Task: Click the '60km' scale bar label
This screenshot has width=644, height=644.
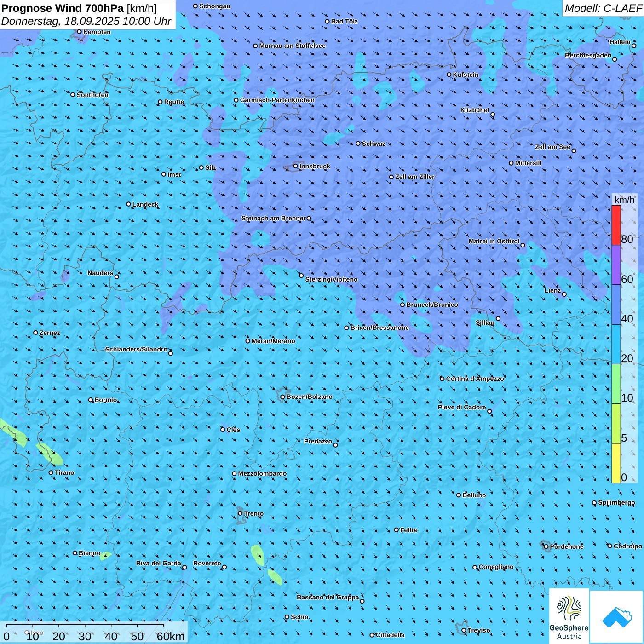Action: click(171, 636)
